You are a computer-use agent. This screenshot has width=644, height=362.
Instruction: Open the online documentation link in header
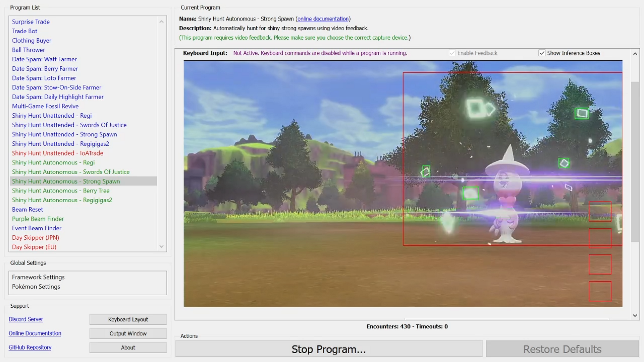[x=323, y=19]
